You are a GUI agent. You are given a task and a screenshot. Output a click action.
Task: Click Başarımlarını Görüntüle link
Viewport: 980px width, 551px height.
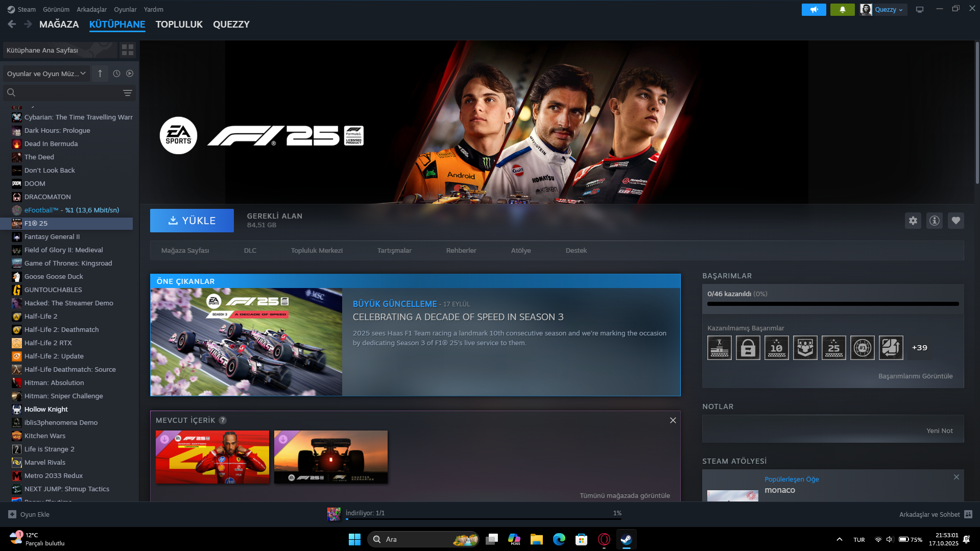pyautogui.click(x=916, y=376)
